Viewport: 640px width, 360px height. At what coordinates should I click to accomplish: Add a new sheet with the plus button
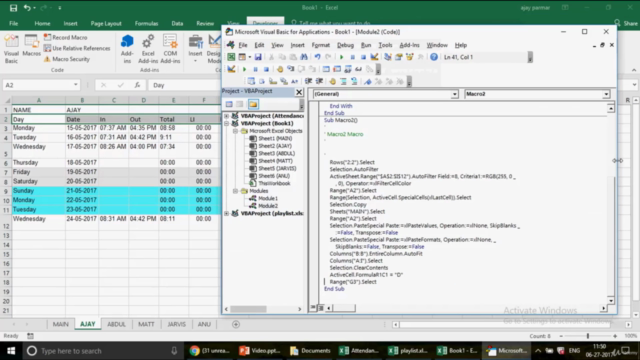pyautogui.click(x=236, y=324)
